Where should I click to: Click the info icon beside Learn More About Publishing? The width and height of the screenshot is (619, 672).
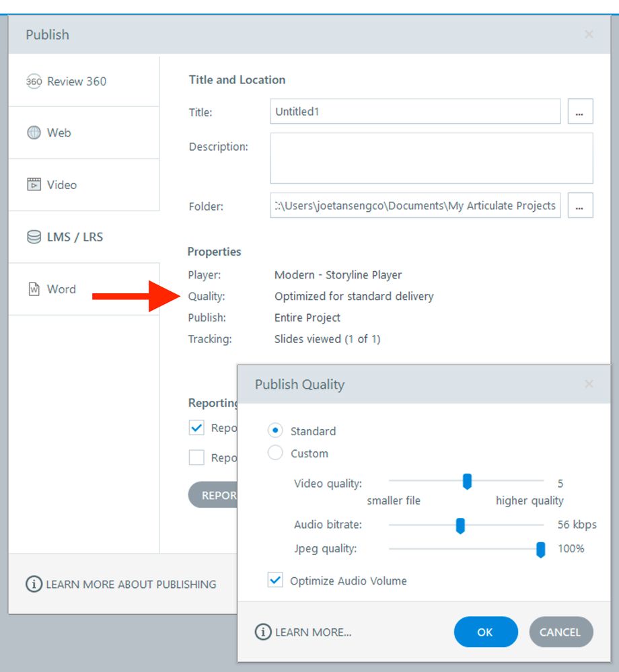click(x=34, y=584)
